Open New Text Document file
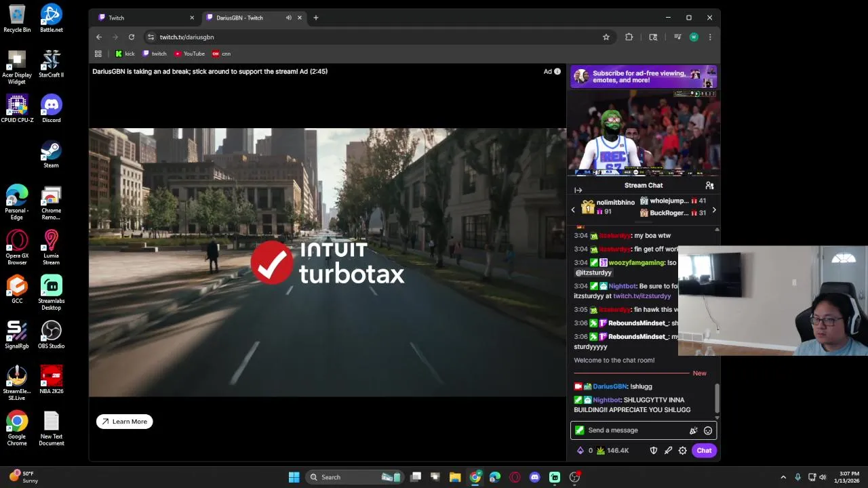This screenshot has width=868, height=488. 52,429
